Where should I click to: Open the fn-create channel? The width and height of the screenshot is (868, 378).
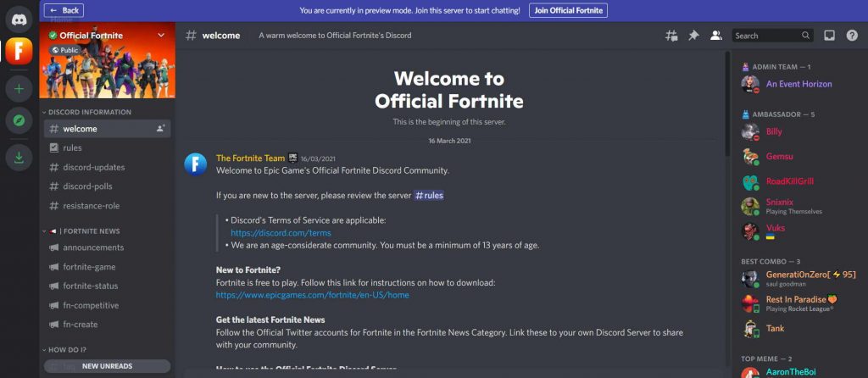pyautogui.click(x=108, y=325)
